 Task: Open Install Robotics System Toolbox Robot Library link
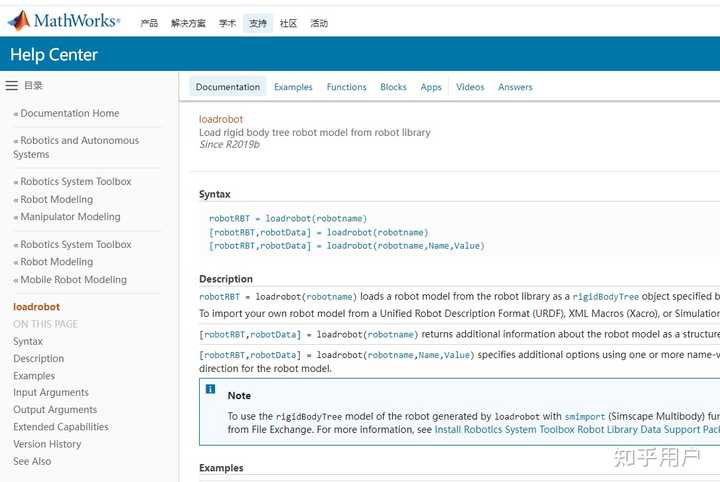coord(577,430)
